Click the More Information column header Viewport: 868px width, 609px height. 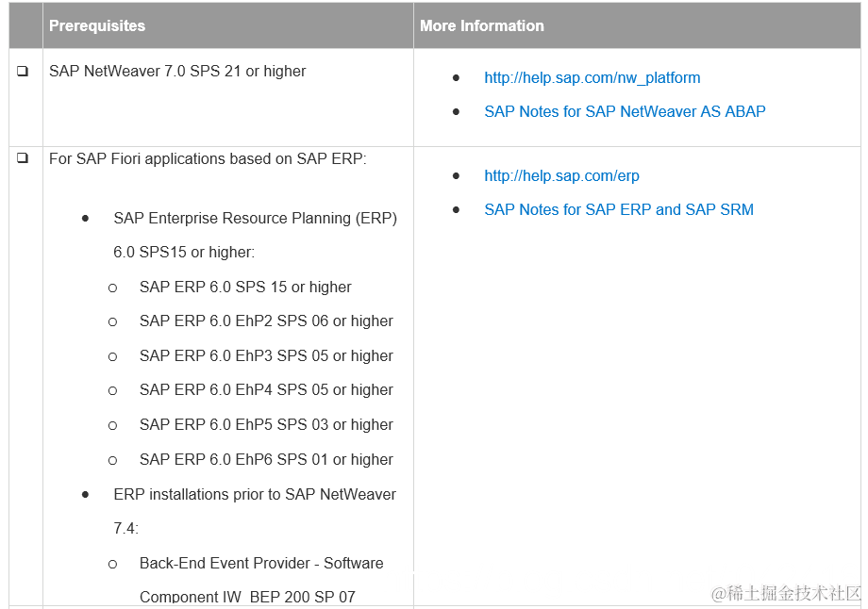point(482,25)
